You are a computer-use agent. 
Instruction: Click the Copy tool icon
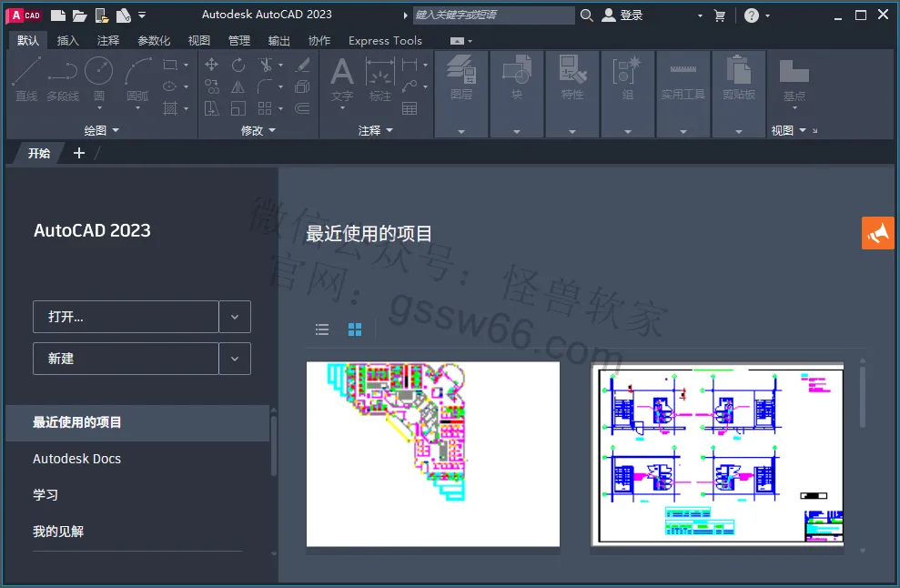click(212, 86)
